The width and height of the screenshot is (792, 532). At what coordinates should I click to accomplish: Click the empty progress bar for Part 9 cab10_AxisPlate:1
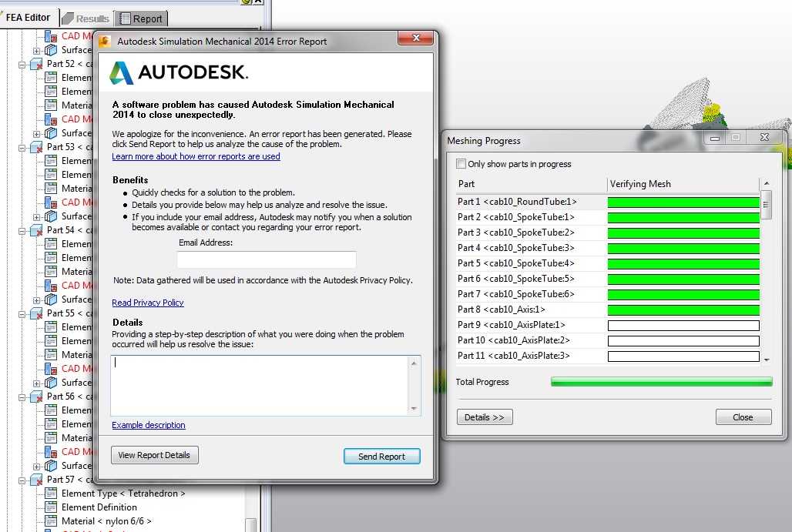[x=683, y=326]
